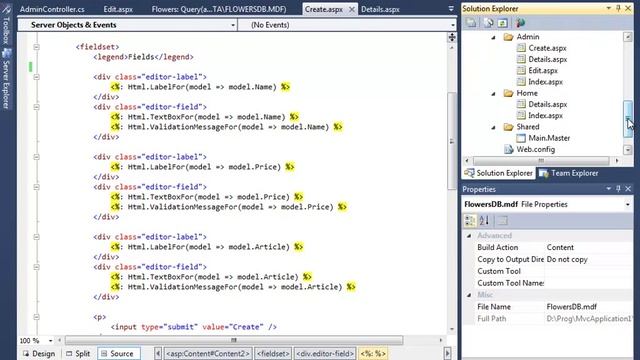Select File Name value FlowersDB.mdf
The image size is (640, 360).
[x=571, y=307]
